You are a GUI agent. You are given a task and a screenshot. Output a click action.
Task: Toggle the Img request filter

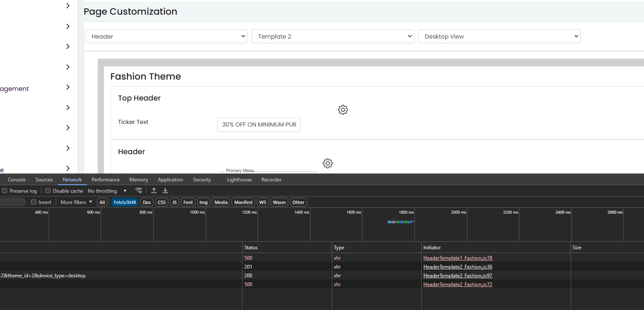(203, 202)
